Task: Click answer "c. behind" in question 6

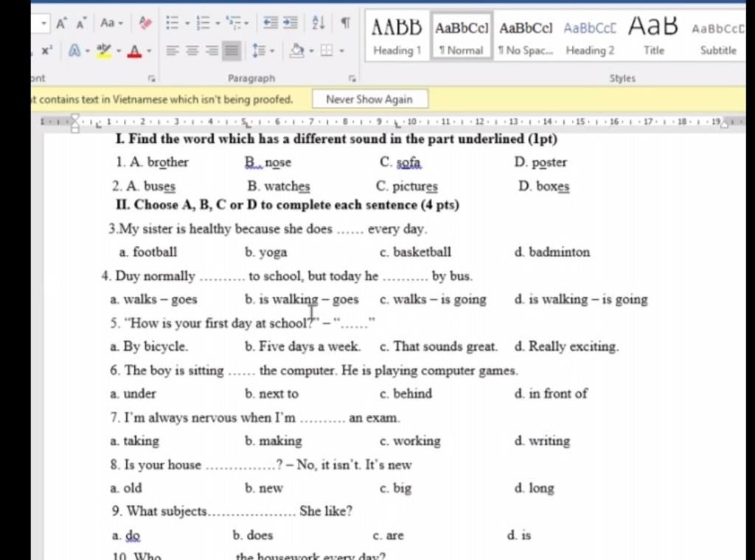Action: tap(406, 393)
